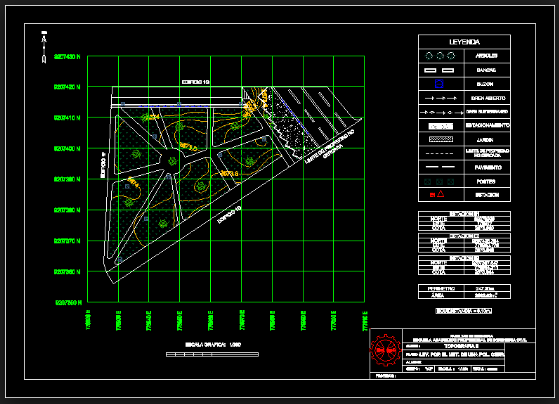Click the blue Buzon symbol in legend
The image size is (559, 404).
pyautogui.click(x=439, y=84)
